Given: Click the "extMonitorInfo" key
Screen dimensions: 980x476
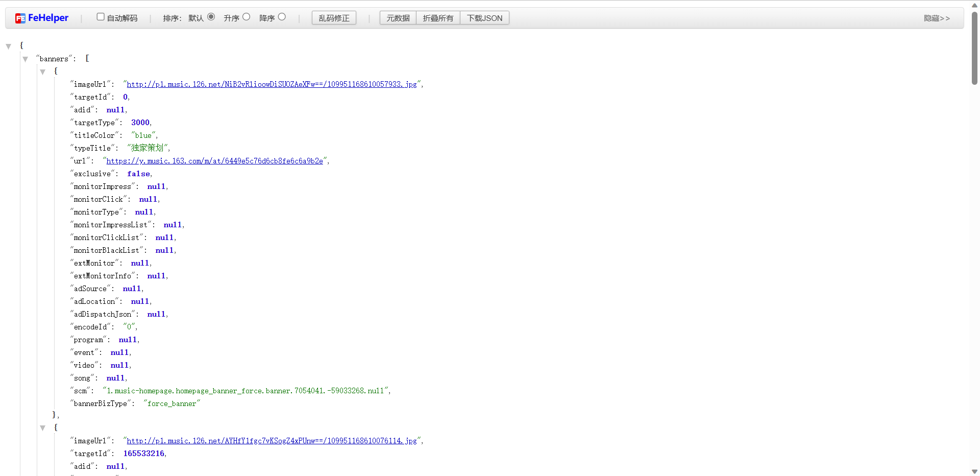Looking at the screenshot, I should [103, 276].
